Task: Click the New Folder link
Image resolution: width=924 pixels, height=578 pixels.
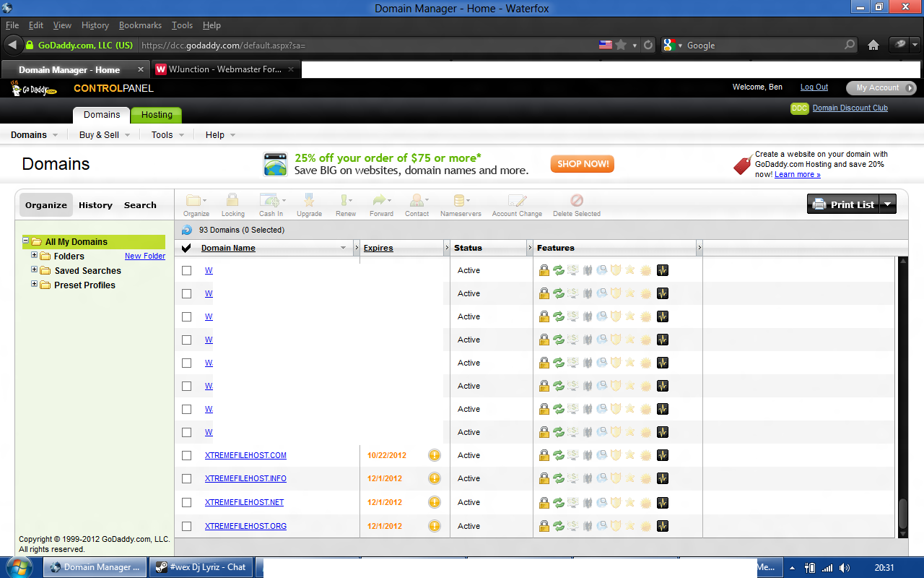Action: click(x=145, y=256)
